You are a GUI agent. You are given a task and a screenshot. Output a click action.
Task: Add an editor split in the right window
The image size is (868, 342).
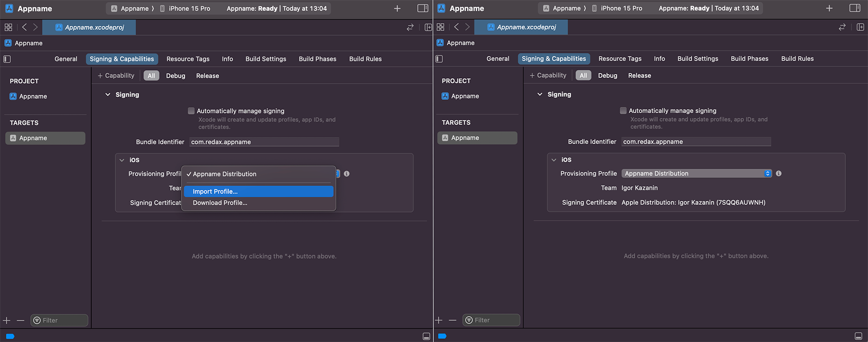coord(860,27)
